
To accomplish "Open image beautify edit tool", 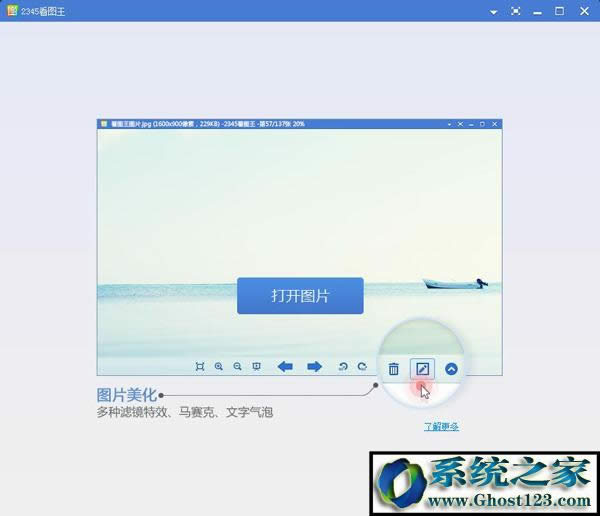I will [x=422, y=369].
